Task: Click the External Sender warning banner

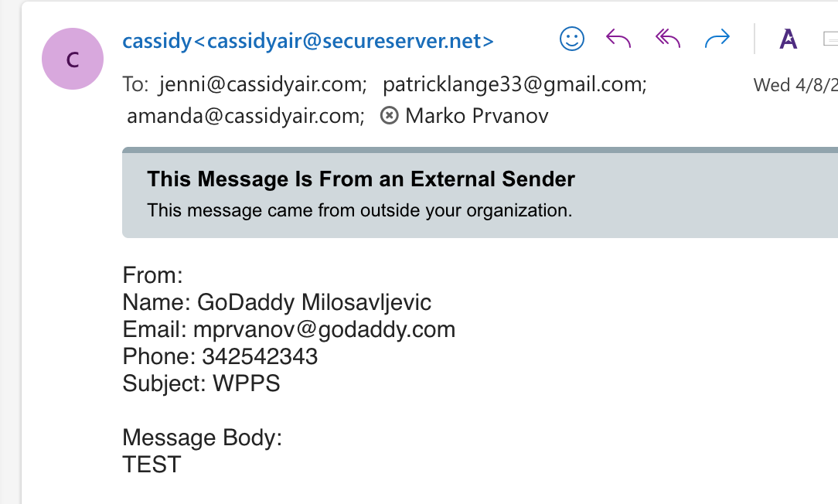Action: (479, 193)
